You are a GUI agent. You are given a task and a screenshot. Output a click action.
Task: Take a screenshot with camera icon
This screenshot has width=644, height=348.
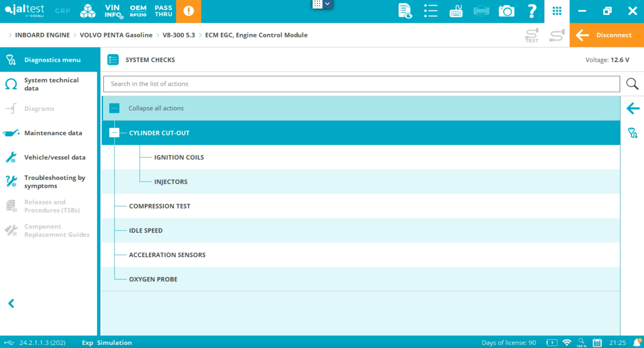click(x=506, y=11)
